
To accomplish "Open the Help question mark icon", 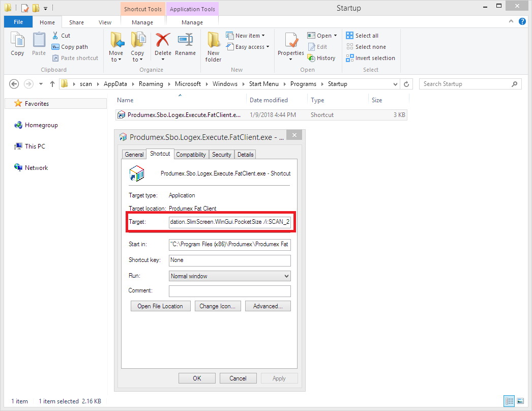I will click(522, 22).
